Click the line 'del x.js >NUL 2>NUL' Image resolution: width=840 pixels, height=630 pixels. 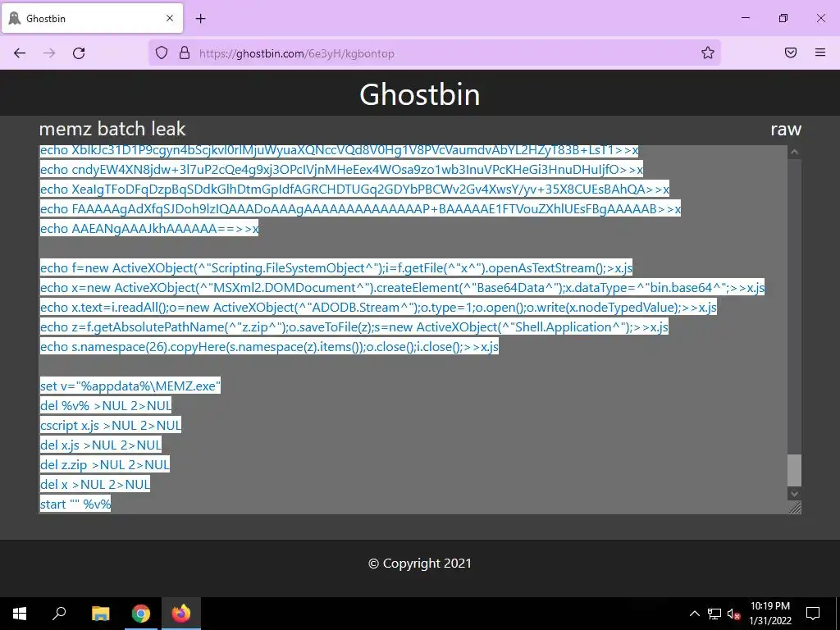[101, 445]
